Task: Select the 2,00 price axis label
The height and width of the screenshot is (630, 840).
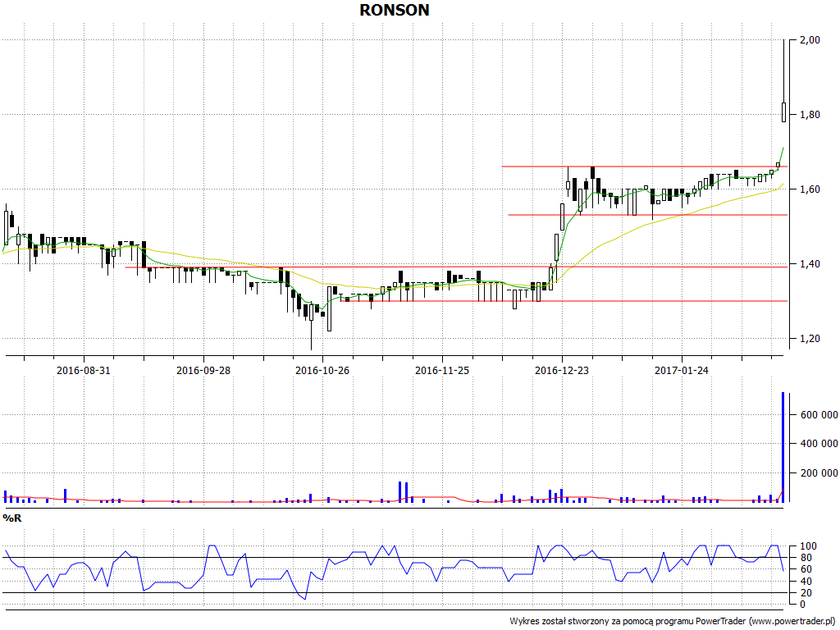Action: click(x=810, y=39)
